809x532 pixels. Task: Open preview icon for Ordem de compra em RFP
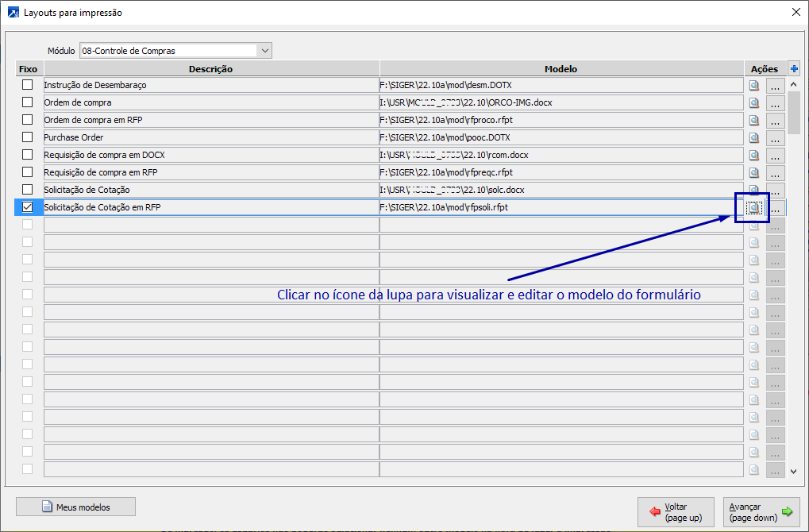753,121
